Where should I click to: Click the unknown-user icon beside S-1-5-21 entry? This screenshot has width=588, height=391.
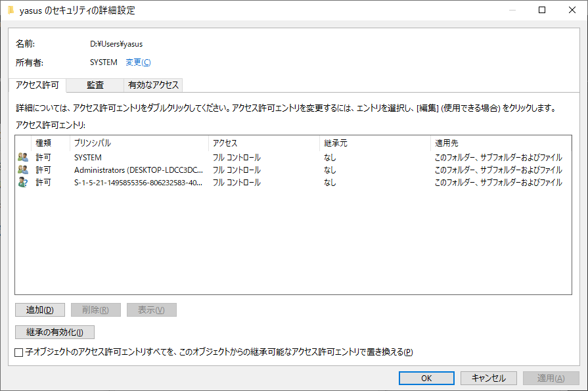tap(23, 183)
